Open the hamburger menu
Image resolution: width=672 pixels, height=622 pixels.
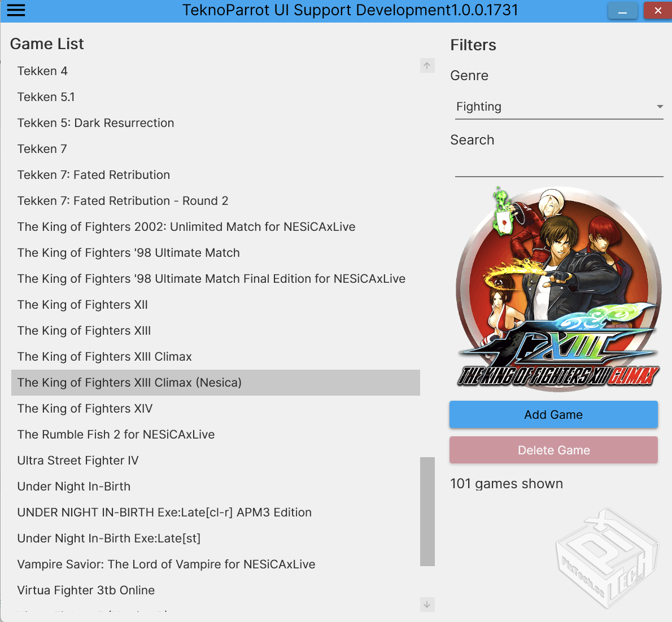pyautogui.click(x=16, y=10)
